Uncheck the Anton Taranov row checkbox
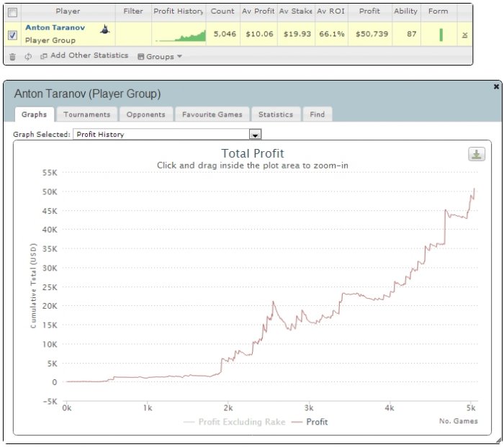 [x=12, y=35]
